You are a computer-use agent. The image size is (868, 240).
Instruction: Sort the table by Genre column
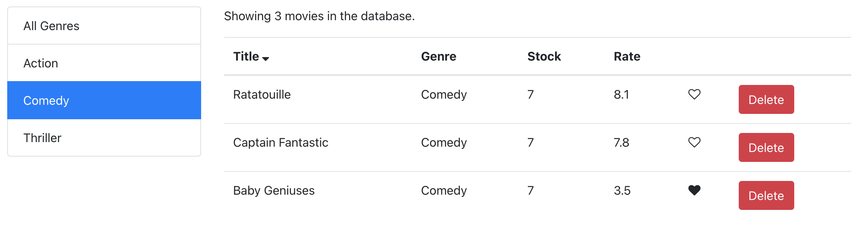click(438, 56)
